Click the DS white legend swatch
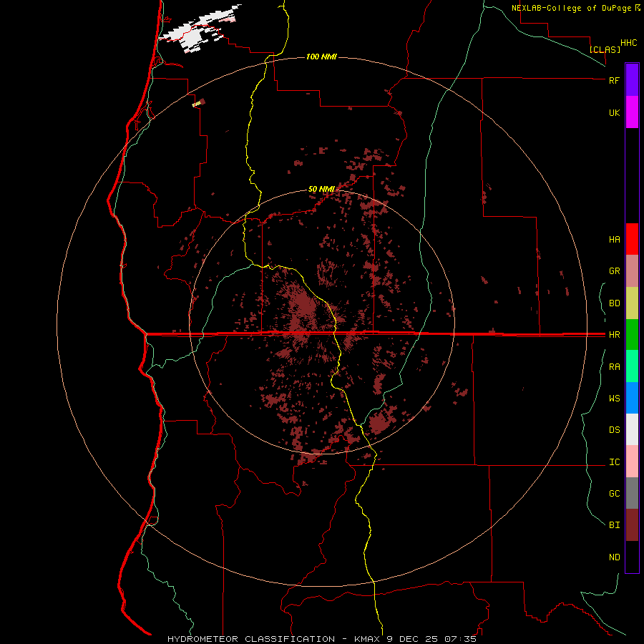The height and width of the screenshot is (644, 644). tap(632, 429)
